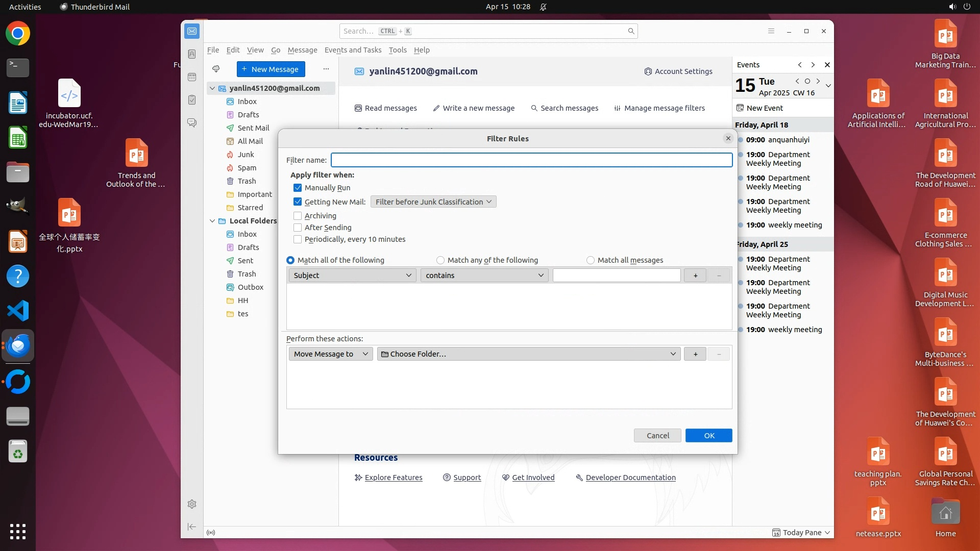Add another action row with plus
The height and width of the screenshot is (551, 980).
click(x=695, y=354)
